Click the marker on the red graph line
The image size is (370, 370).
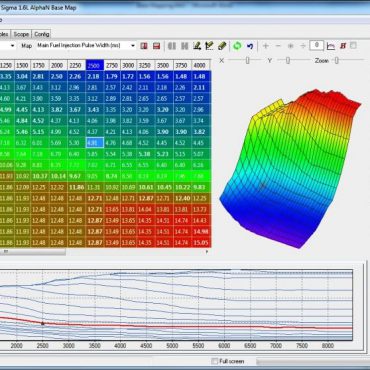coord(42,323)
